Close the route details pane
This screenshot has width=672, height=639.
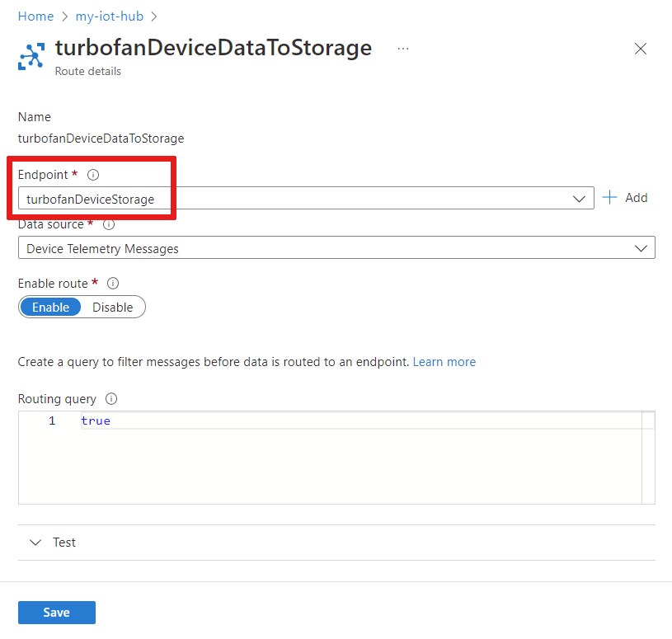[641, 49]
